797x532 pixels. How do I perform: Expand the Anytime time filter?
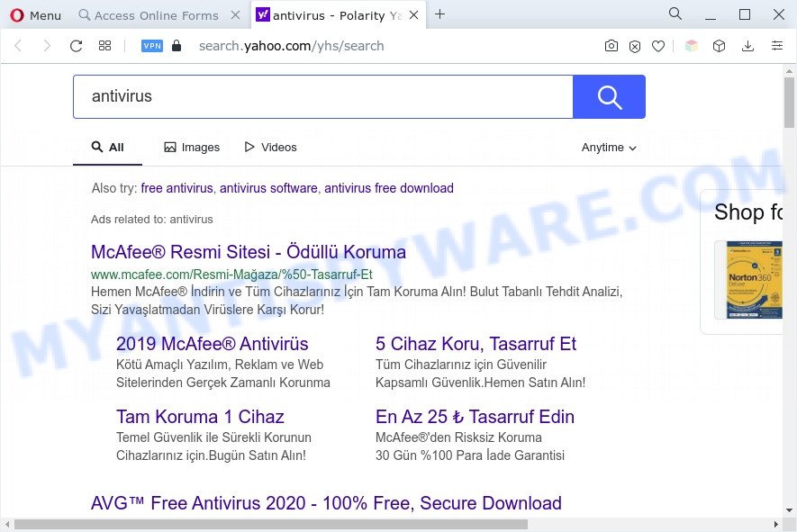pos(609,148)
